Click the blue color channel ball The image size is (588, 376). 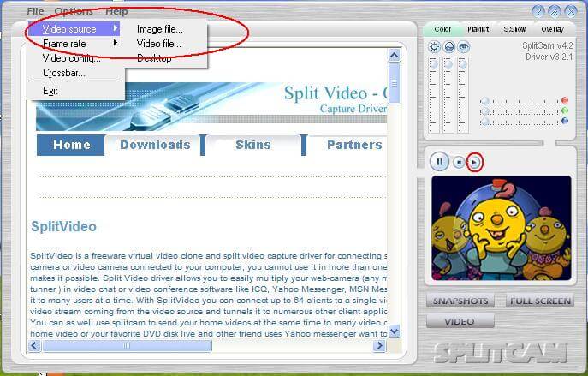click(565, 121)
